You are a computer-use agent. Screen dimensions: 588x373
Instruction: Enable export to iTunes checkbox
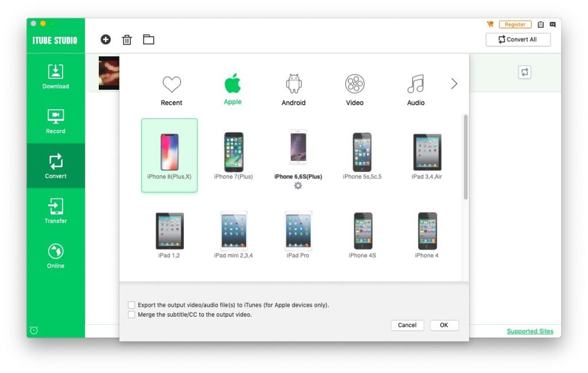[131, 305]
